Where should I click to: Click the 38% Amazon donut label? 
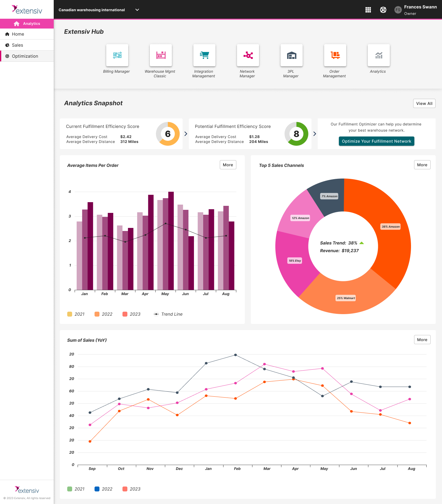tap(390, 227)
